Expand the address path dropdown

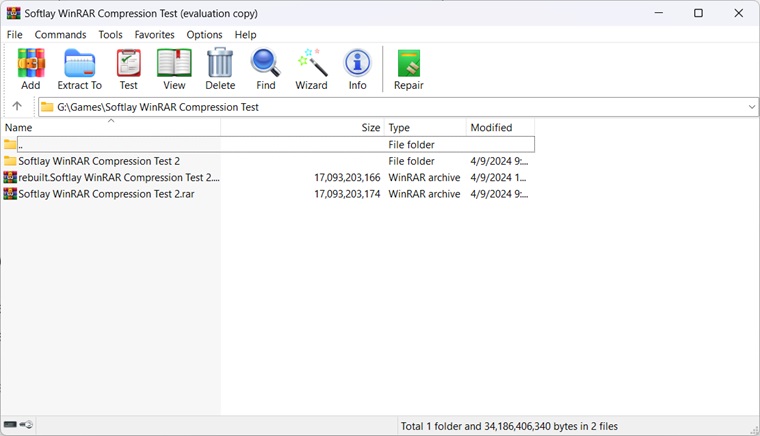pos(751,107)
